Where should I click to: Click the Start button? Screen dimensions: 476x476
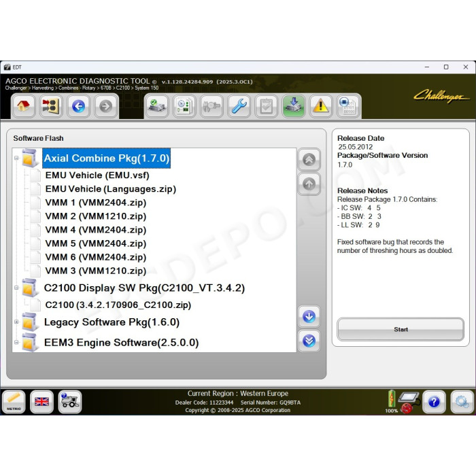[401, 329]
